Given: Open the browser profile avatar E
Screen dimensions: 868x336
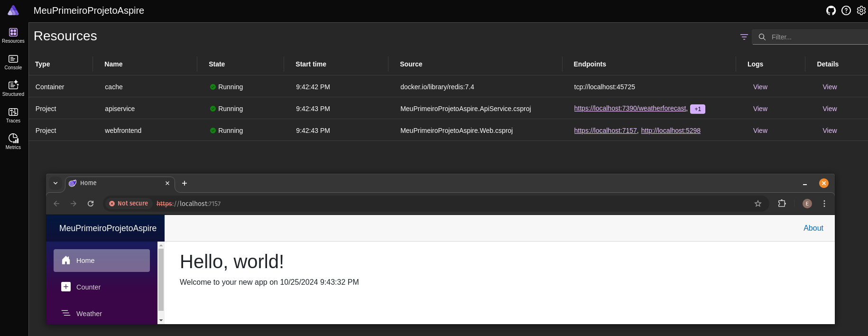Looking at the screenshot, I should pyautogui.click(x=807, y=204).
